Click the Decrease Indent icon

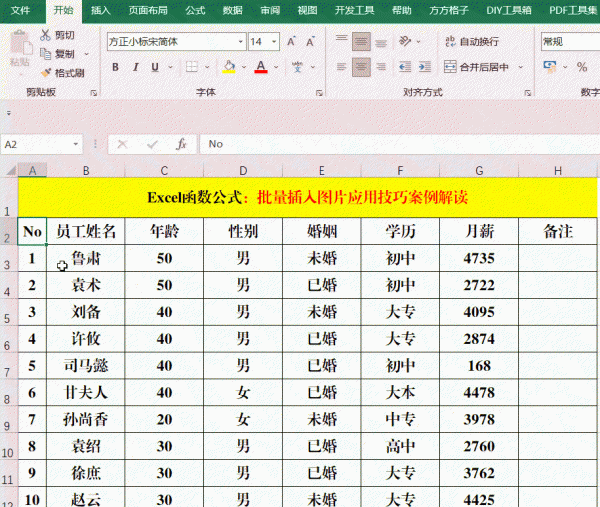405,67
